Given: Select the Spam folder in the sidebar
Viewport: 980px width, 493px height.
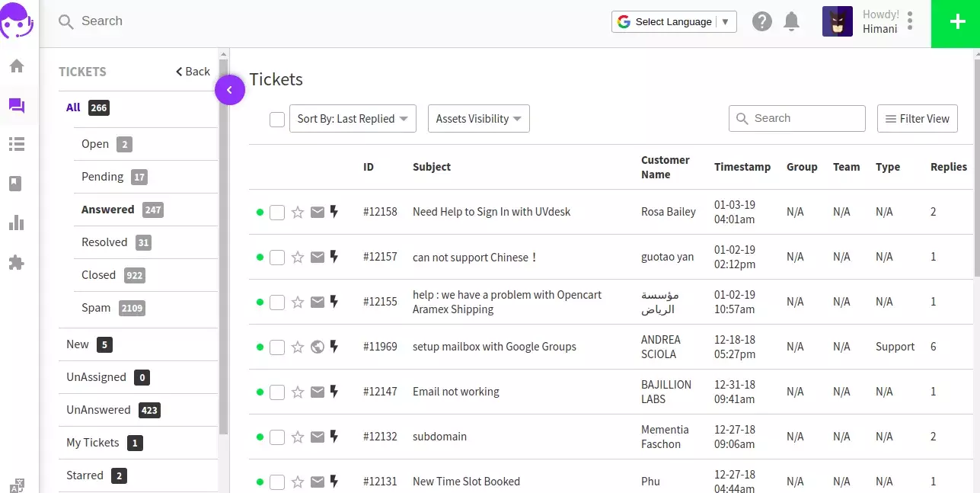Looking at the screenshot, I should point(96,307).
